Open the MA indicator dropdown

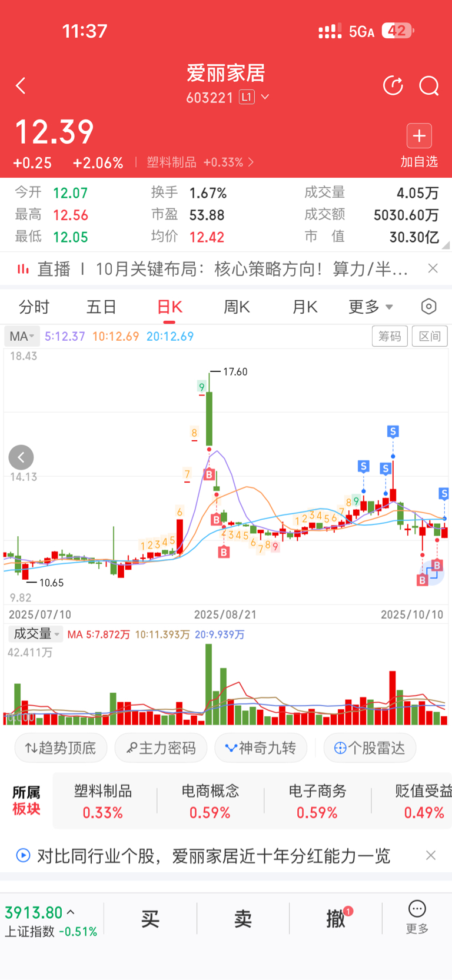tap(22, 336)
